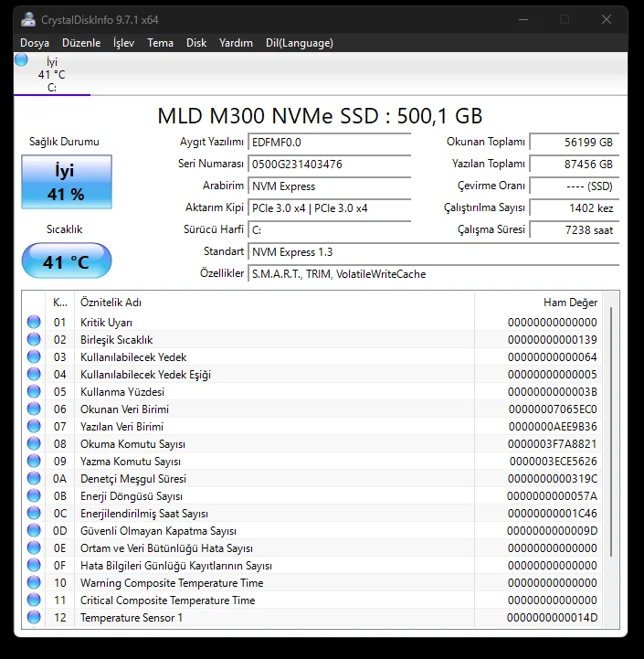
Task: Click status orb of Kullanılabilecek Yedek row 03
Action: (34, 356)
